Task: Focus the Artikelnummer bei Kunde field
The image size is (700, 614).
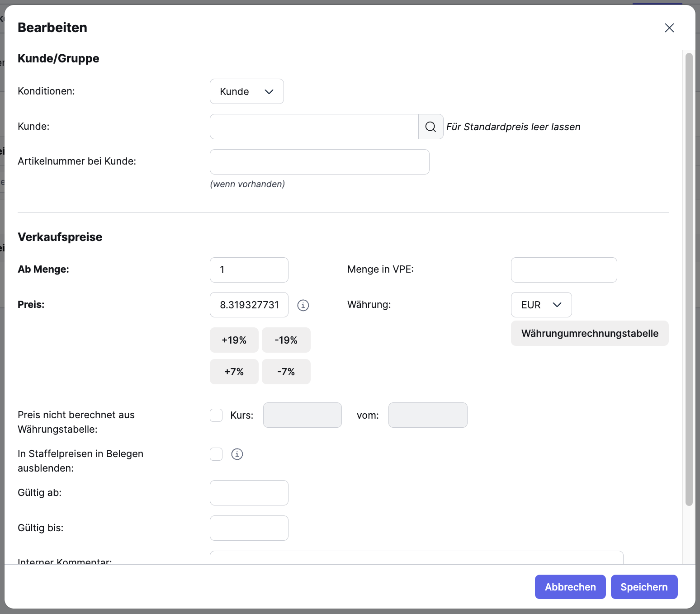Action: pos(319,162)
